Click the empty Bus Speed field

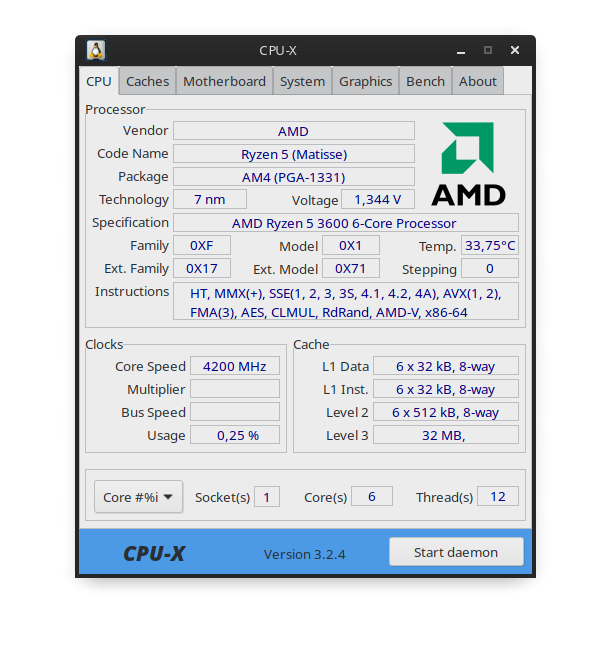pyautogui.click(x=235, y=412)
